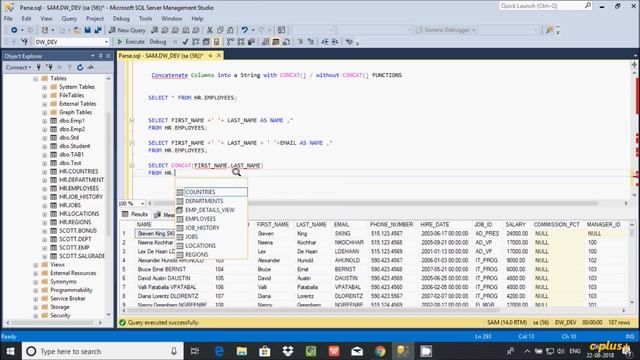Click the Windows Start button
640x360 pixels.
[x=10, y=351]
